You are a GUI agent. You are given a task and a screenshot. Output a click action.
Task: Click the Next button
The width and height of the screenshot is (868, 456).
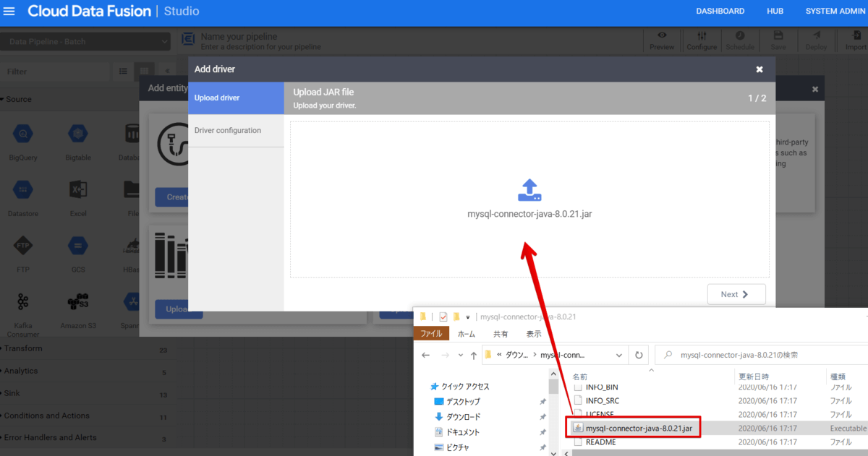pos(736,294)
